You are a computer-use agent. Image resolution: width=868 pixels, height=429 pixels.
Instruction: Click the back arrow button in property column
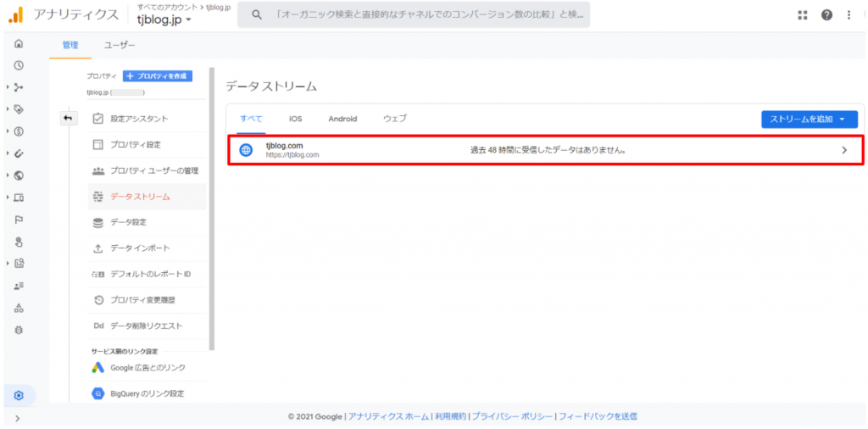(x=69, y=118)
